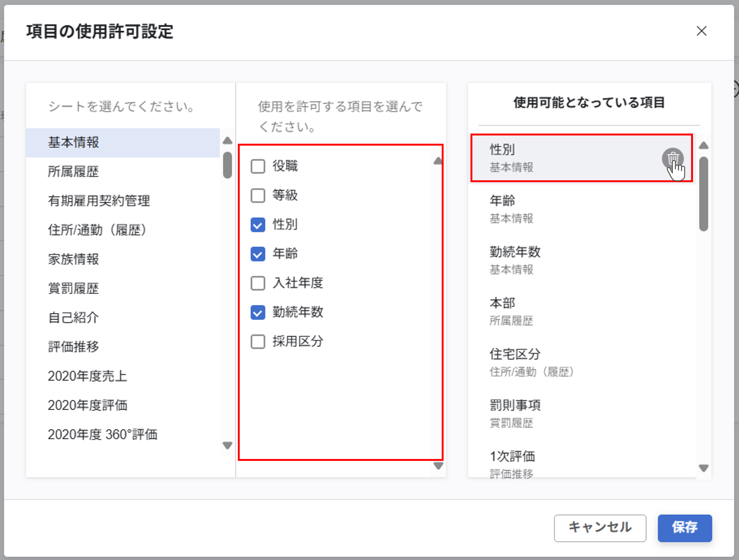Enable the 入社年度 checkbox

258,283
